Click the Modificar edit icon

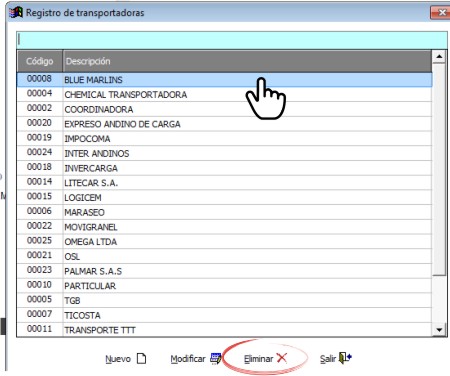pos(215,359)
